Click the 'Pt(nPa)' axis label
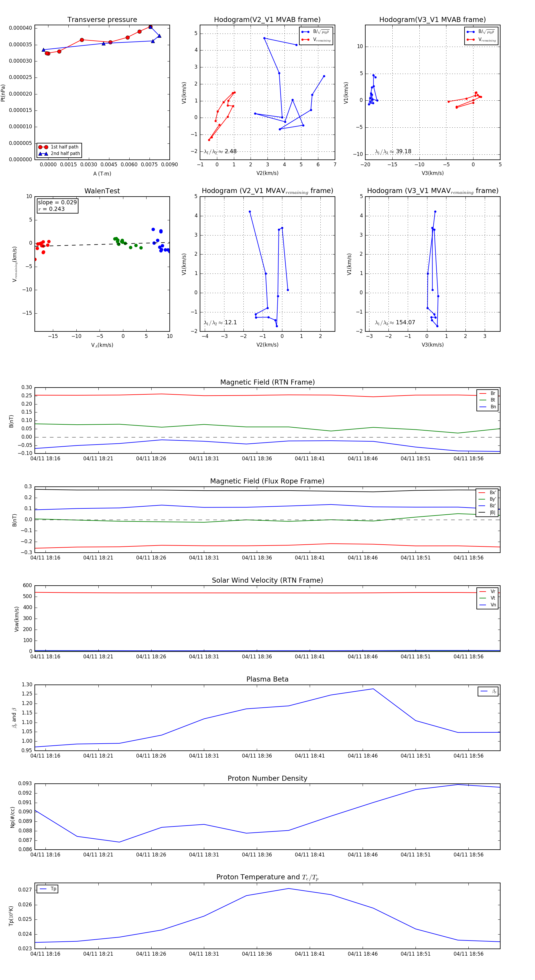535x980 pixels. click(3, 93)
